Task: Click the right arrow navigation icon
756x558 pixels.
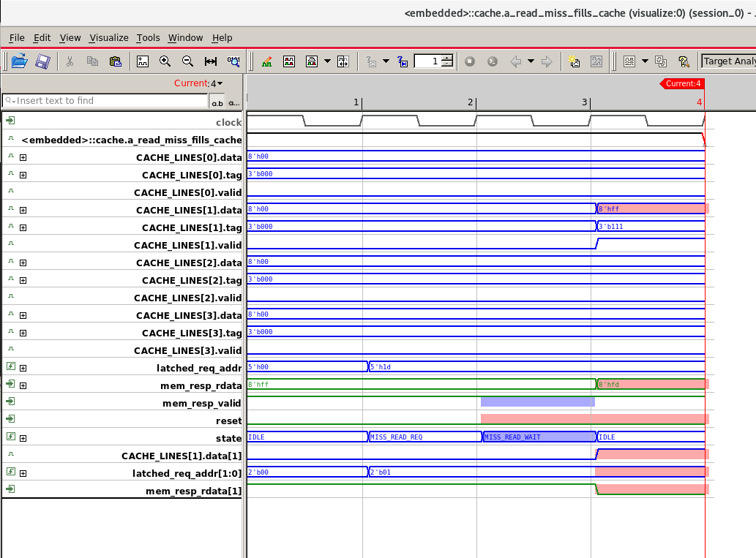Action: point(546,61)
